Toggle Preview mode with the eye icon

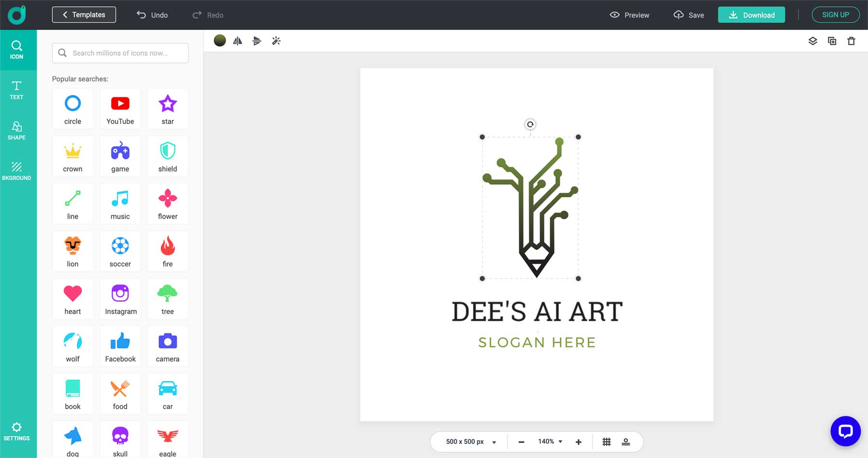[629, 15]
